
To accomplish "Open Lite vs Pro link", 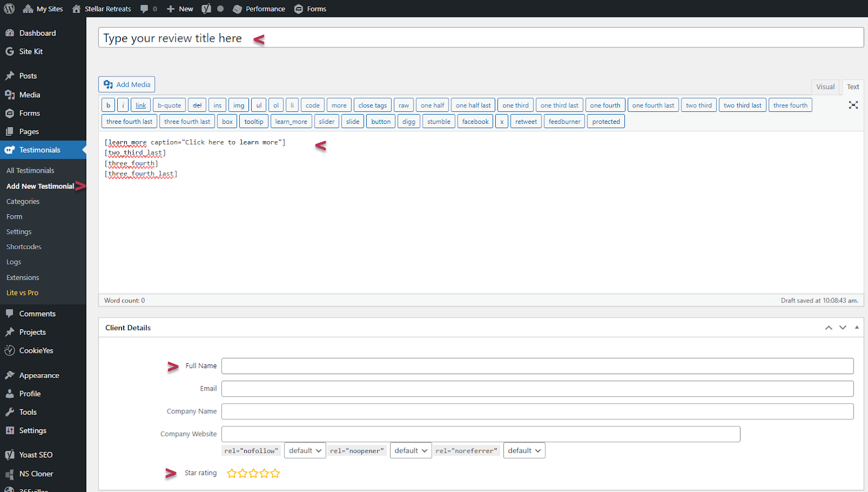I will click(22, 293).
